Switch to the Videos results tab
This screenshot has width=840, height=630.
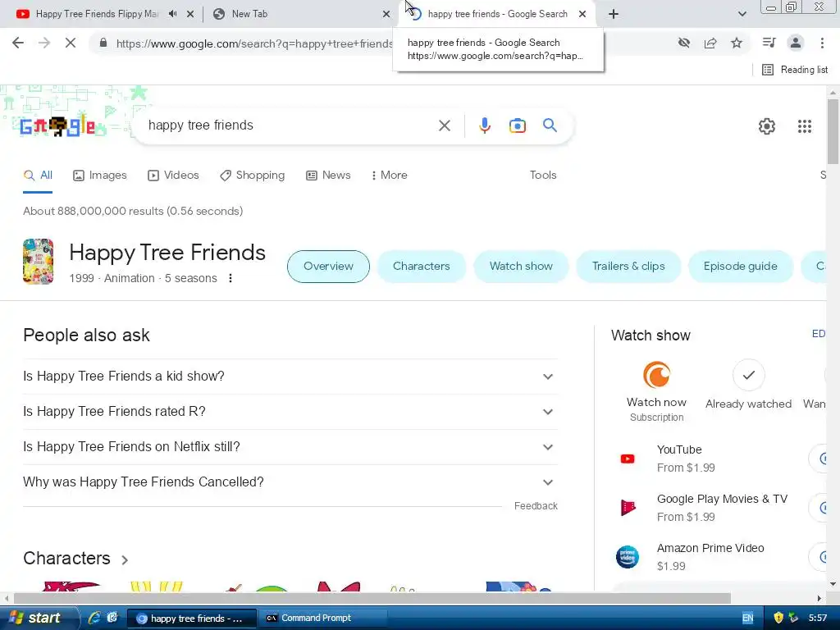pos(173,176)
